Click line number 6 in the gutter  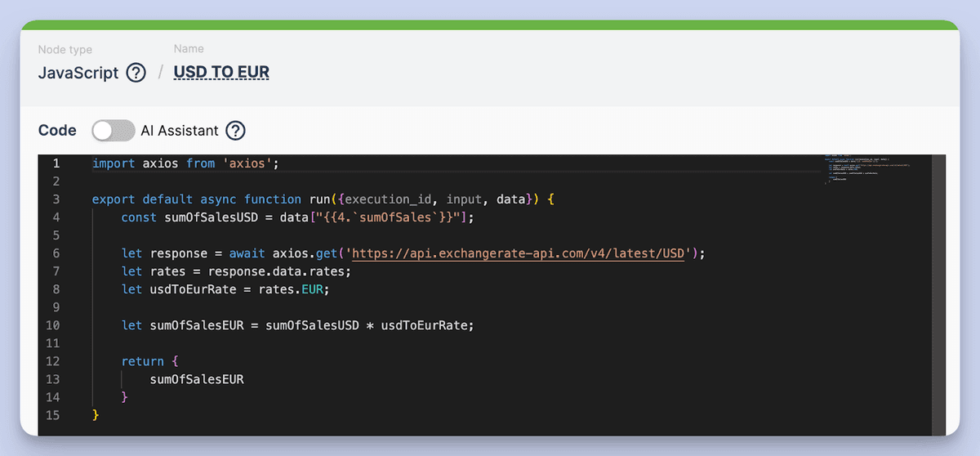coord(56,253)
